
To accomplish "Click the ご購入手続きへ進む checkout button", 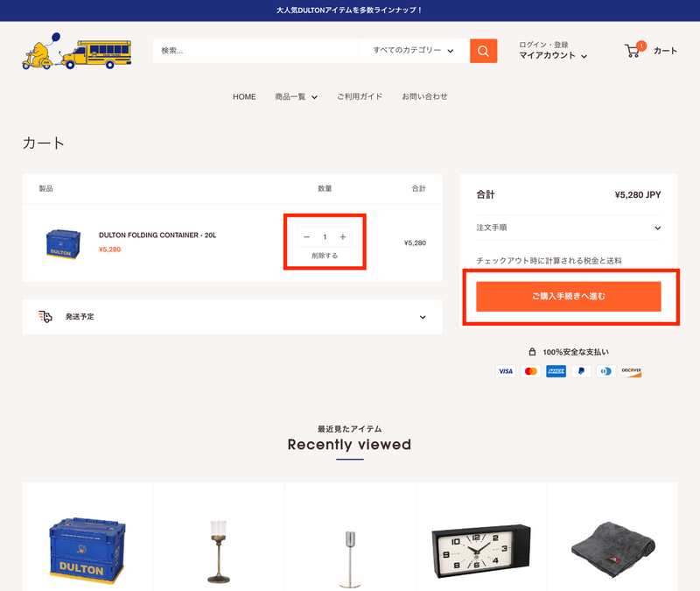I will 568,296.
